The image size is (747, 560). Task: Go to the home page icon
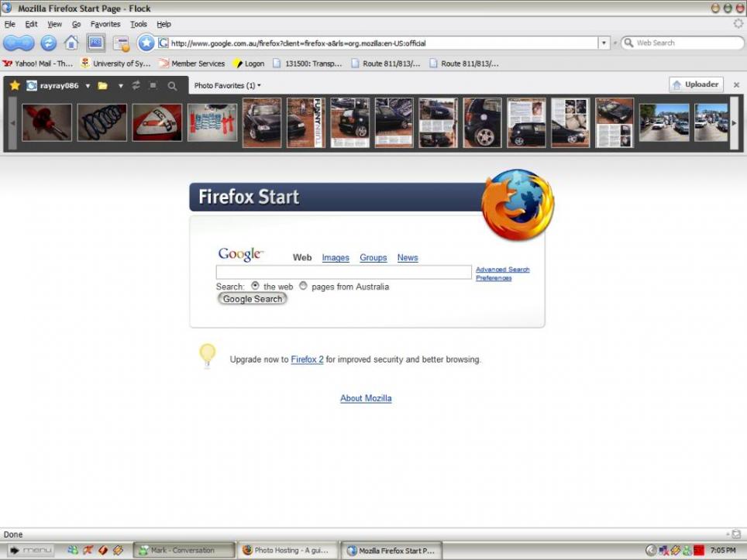click(x=71, y=43)
